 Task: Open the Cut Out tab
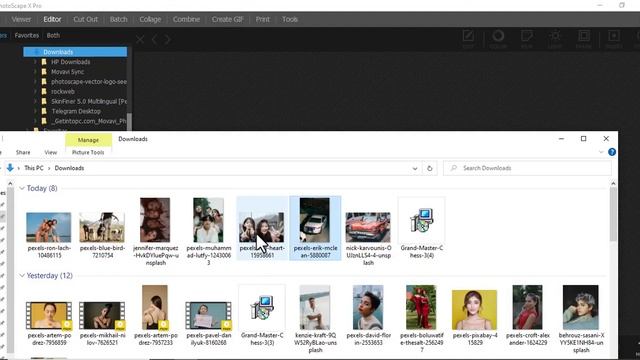(x=85, y=19)
